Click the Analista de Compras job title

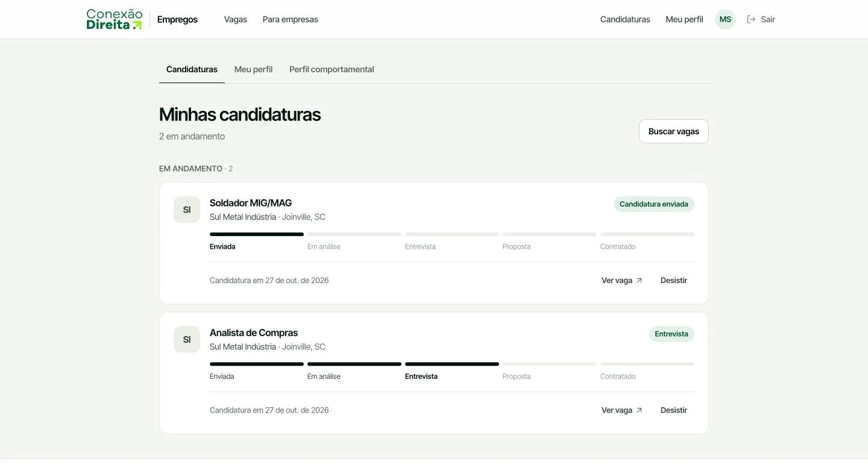point(254,333)
